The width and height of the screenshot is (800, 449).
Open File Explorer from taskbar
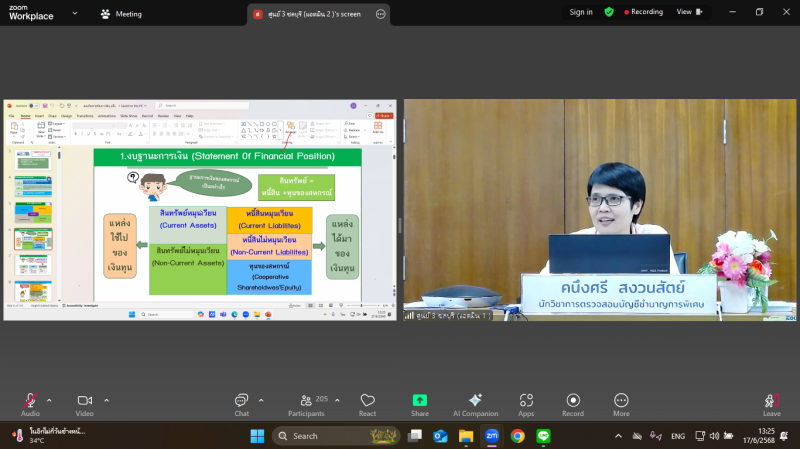(466, 436)
